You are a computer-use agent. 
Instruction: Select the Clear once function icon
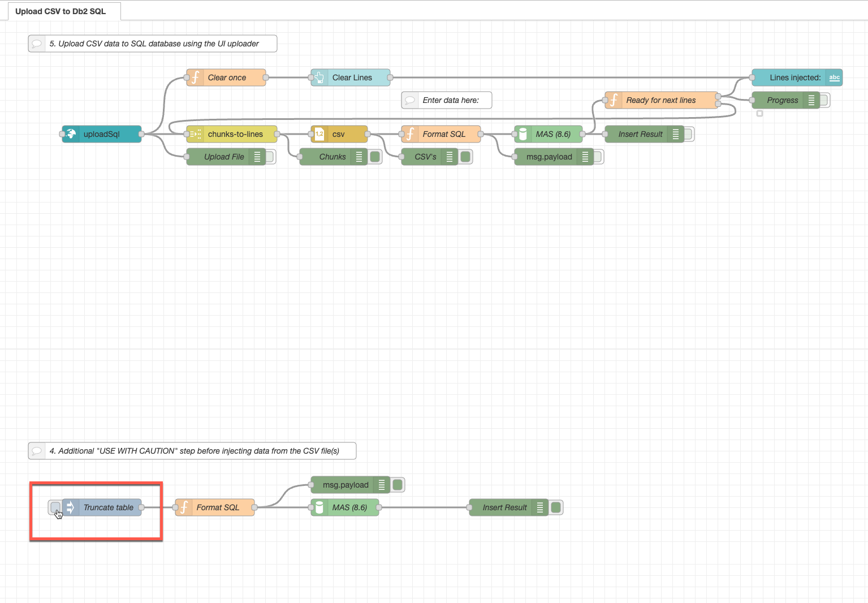point(195,77)
